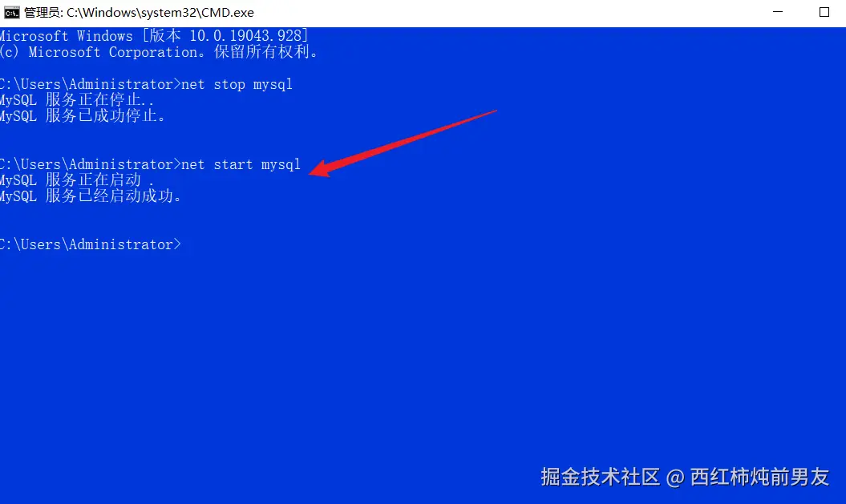Click the 'MySQL 服务已经启动成功' output line
This screenshot has height=504, width=846.
pyautogui.click(x=91, y=196)
